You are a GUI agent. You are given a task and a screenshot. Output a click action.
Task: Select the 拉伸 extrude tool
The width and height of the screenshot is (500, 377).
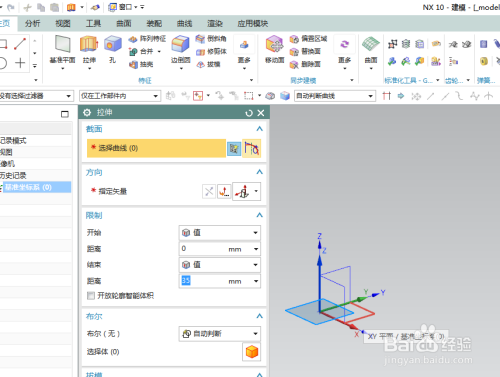click(89, 44)
